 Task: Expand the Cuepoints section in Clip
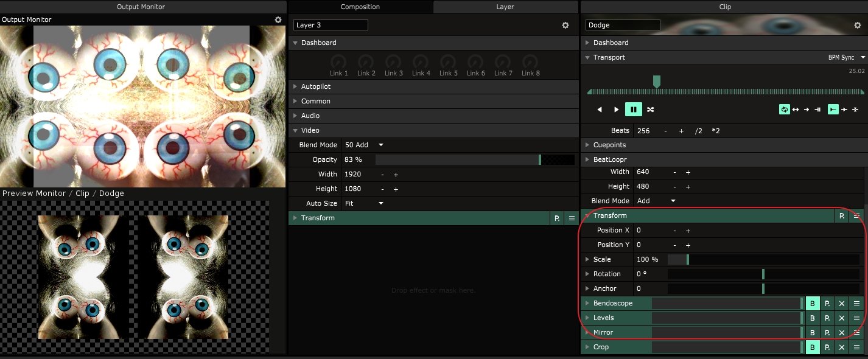(609, 145)
